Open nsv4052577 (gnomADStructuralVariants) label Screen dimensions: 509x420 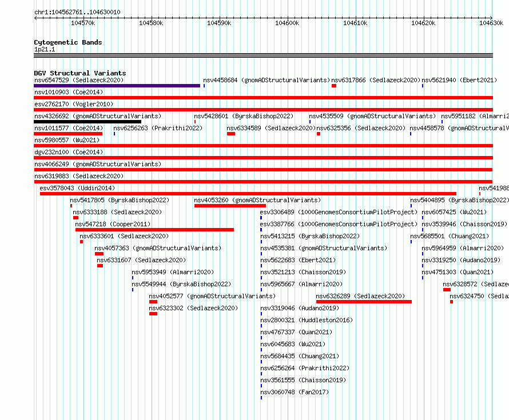coord(212,296)
